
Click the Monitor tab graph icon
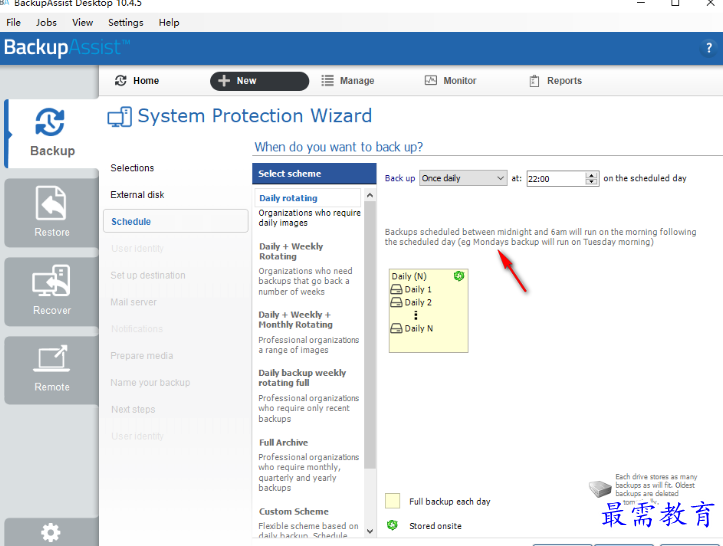click(430, 80)
